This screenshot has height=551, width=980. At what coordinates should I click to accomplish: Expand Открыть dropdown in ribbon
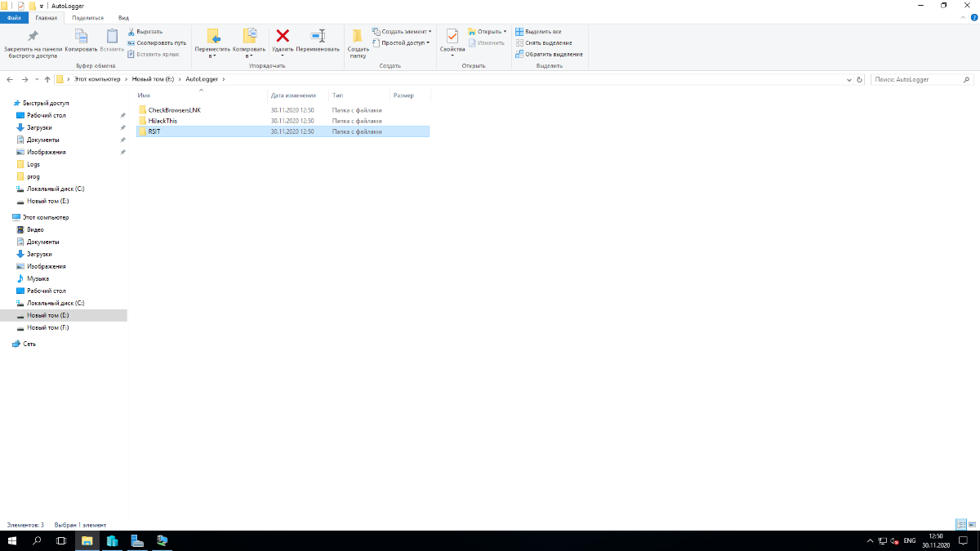tap(487, 31)
